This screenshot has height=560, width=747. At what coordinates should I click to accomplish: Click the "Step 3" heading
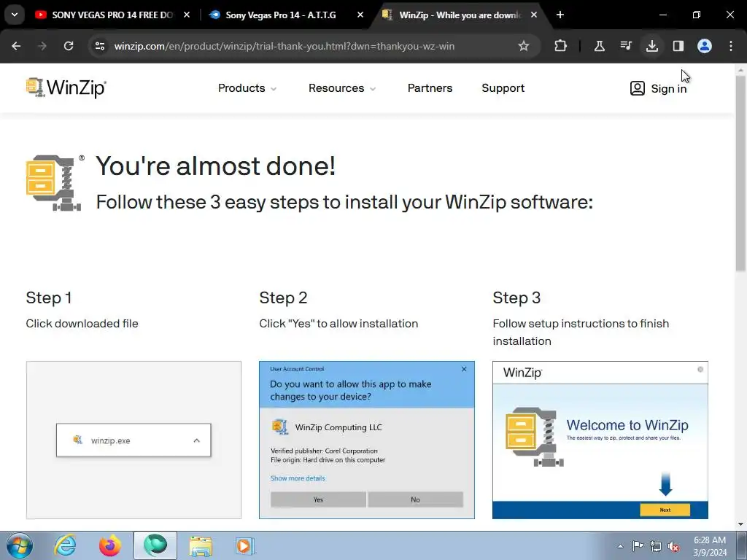click(x=516, y=297)
